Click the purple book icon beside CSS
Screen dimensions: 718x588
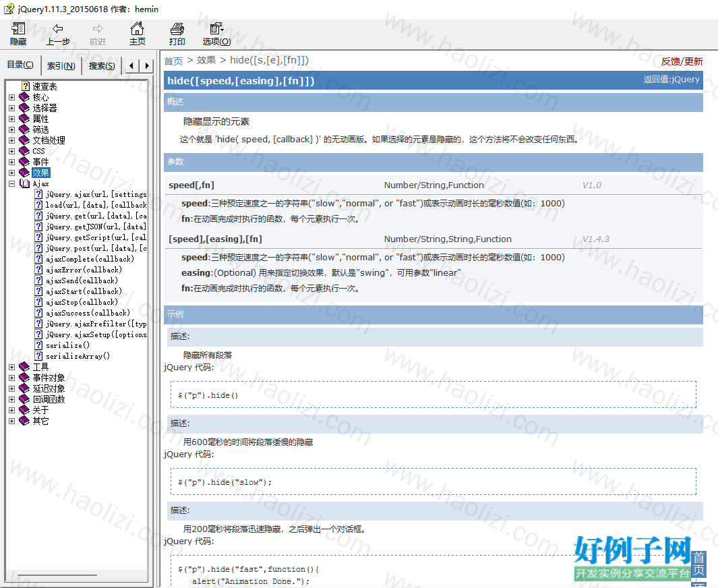tap(24, 151)
